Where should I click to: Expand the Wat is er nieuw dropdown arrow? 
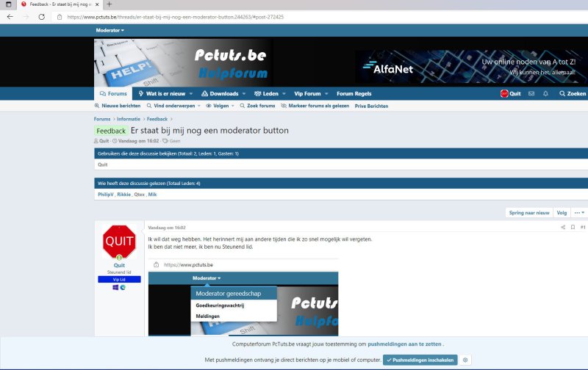coord(191,94)
